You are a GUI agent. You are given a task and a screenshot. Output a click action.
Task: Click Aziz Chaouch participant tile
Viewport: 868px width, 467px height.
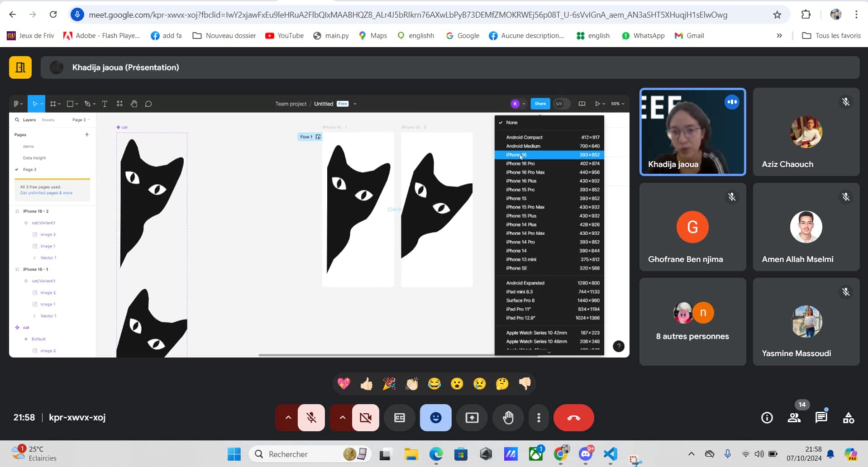806,132
